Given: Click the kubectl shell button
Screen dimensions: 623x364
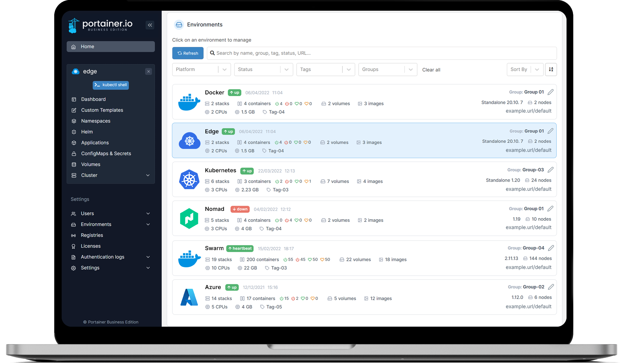Looking at the screenshot, I should [110, 85].
